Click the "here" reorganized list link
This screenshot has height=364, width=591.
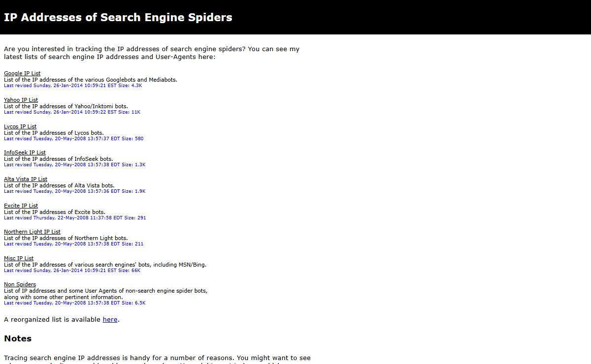point(110,320)
